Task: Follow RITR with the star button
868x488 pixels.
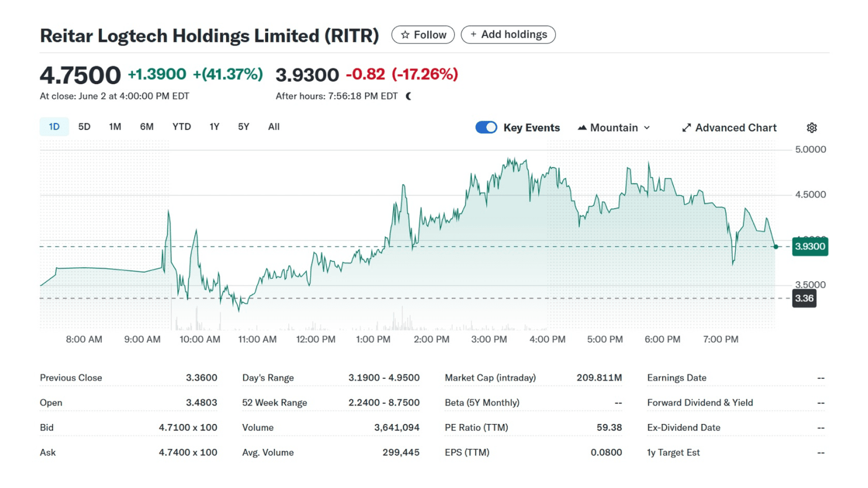Action: [423, 35]
